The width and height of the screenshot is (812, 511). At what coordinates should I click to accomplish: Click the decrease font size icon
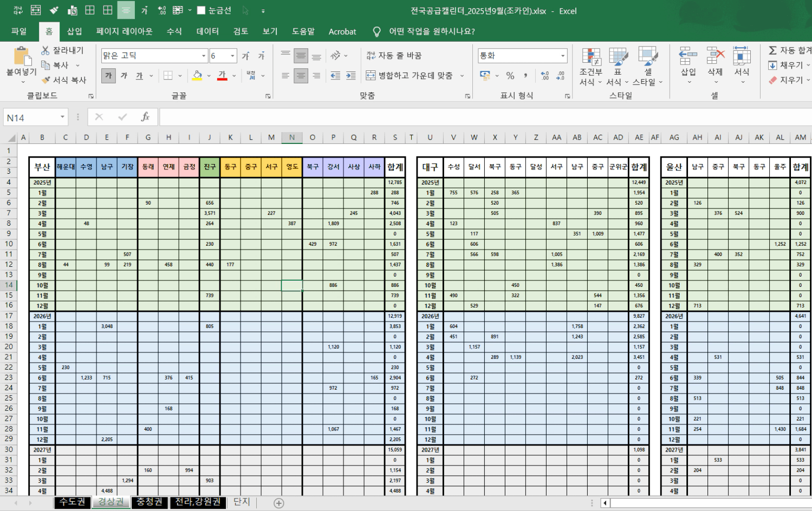(262, 56)
